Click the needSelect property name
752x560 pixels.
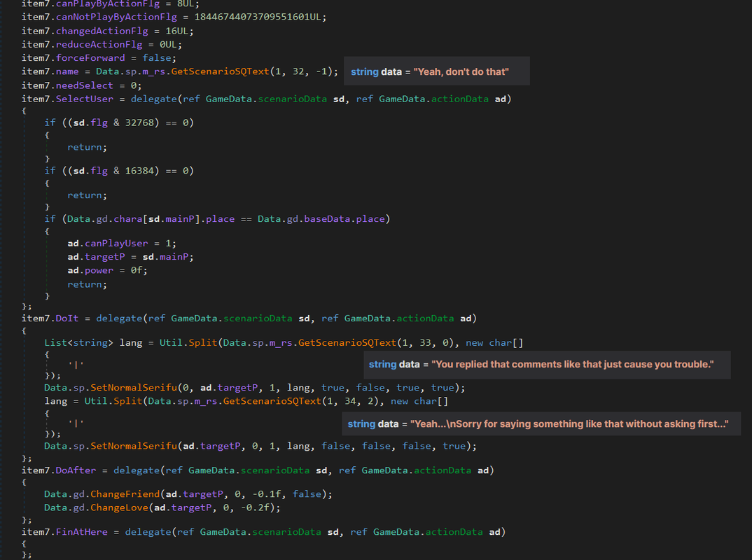pos(85,85)
